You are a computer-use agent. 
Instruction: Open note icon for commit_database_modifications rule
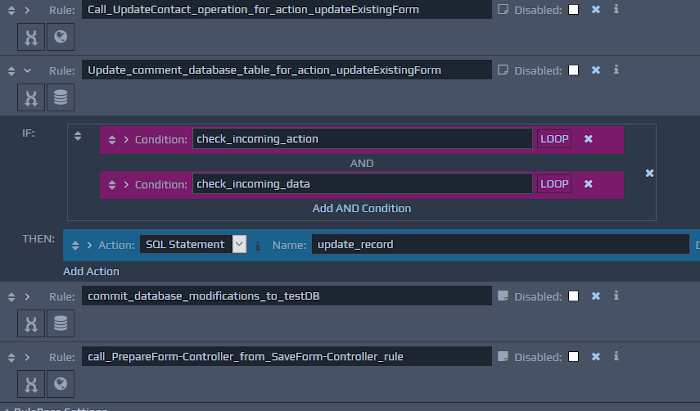[x=503, y=296]
